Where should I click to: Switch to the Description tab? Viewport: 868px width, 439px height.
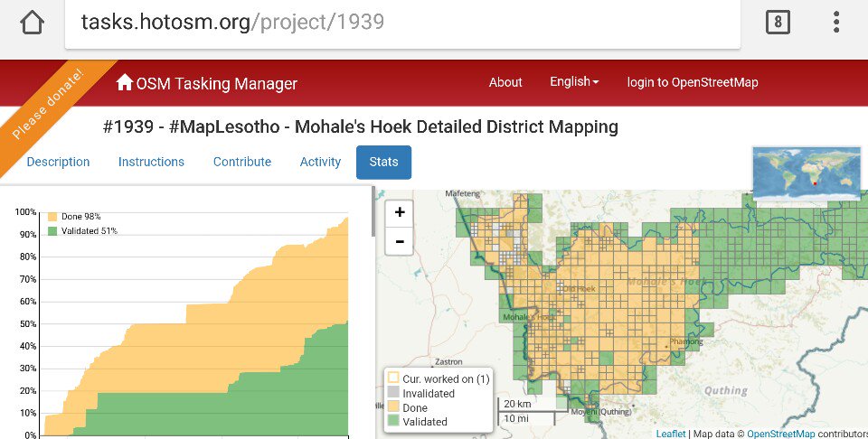(58, 162)
